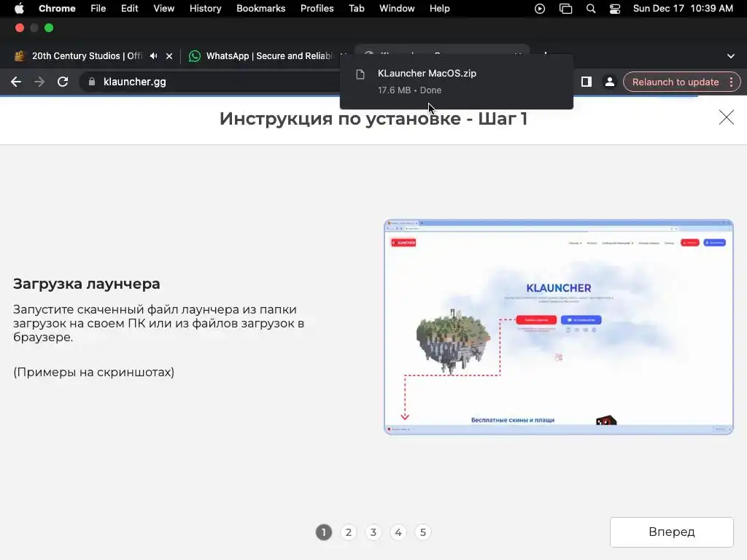Reload the klauncher.gg page
Screen dimensions: 747x560
pyautogui.click(x=63, y=82)
